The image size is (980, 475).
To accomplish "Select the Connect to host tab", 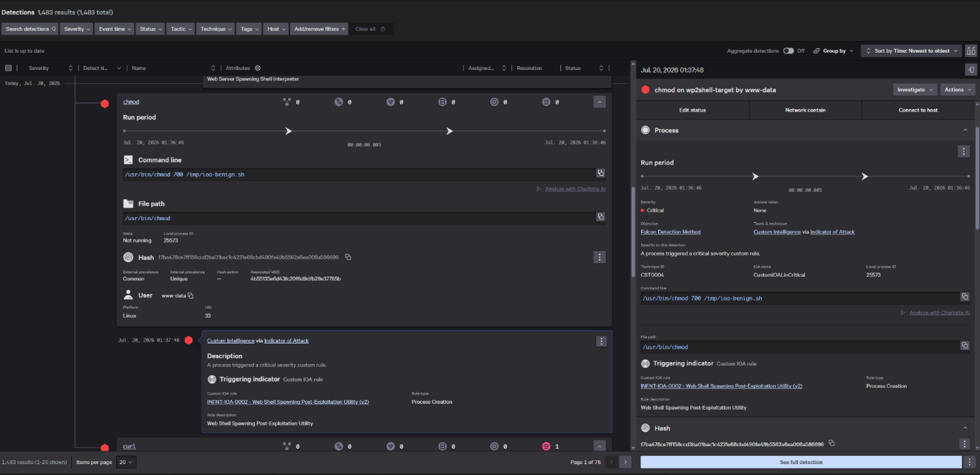I will pyautogui.click(x=918, y=110).
